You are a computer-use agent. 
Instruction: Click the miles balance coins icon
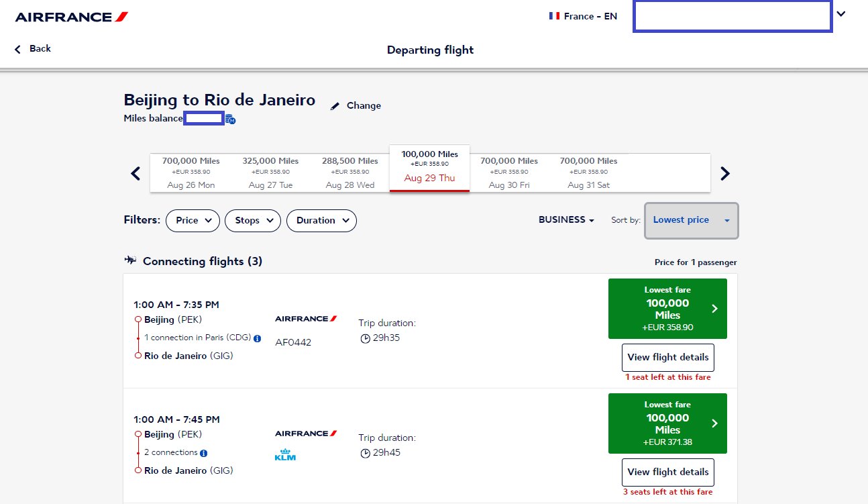(x=230, y=119)
